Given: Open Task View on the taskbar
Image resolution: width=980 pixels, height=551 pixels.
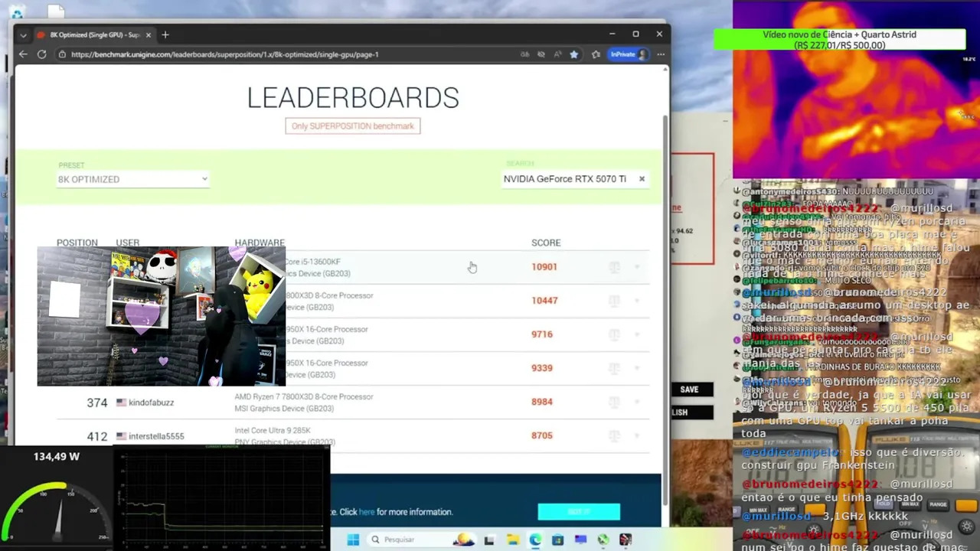Looking at the screenshot, I should click(489, 540).
